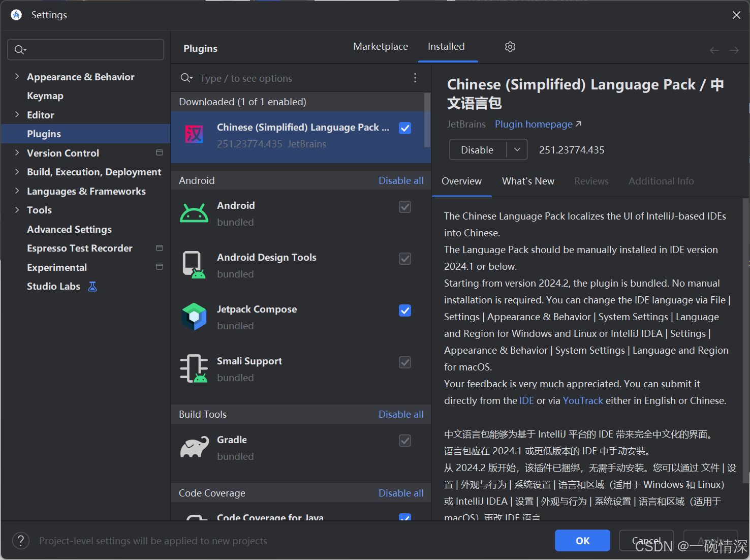The image size is (750, 560).
Task: Select Studio Labs settings
Action: click(53, 286)
